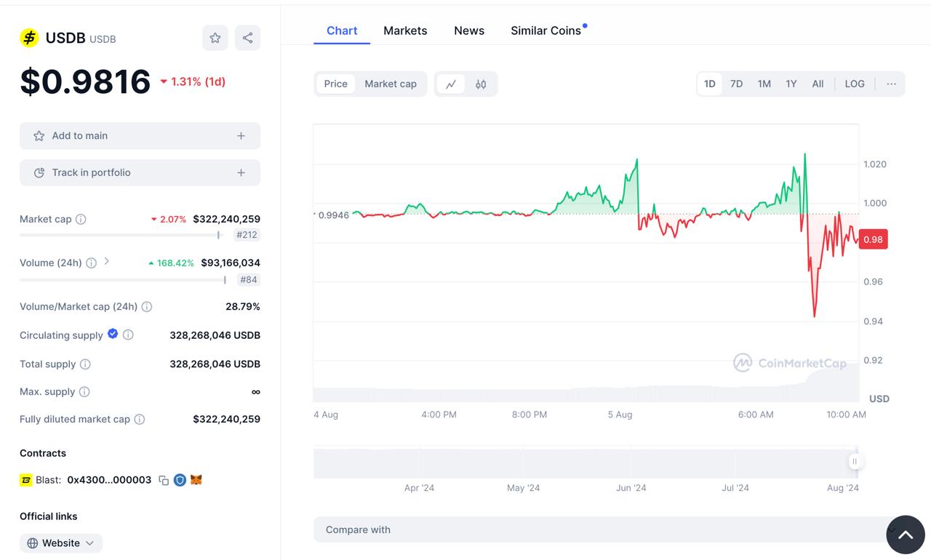Click the Official links heading
The width and height of the screenshot is (931, 560).
point(49,516)
